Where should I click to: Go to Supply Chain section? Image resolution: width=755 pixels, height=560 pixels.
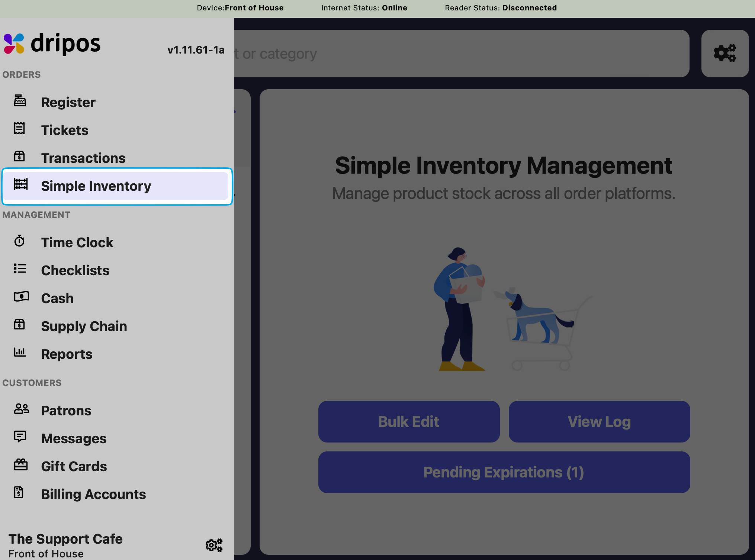point(84,326)
